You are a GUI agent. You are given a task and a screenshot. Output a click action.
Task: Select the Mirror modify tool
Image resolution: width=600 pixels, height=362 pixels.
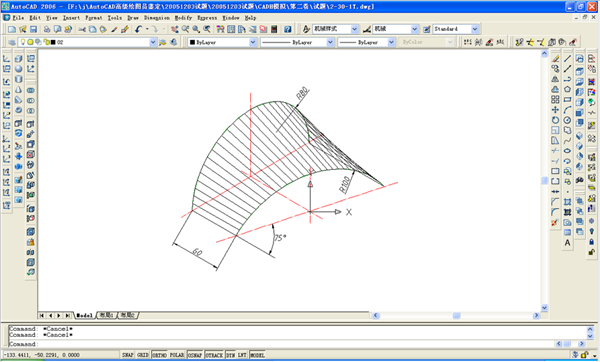(555, 79)
